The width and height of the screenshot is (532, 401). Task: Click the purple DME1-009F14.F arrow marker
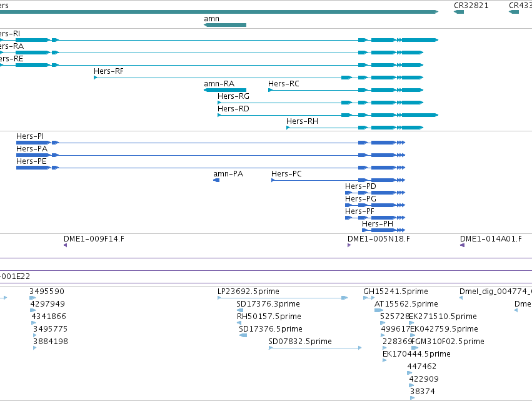[x=65, y=245]
